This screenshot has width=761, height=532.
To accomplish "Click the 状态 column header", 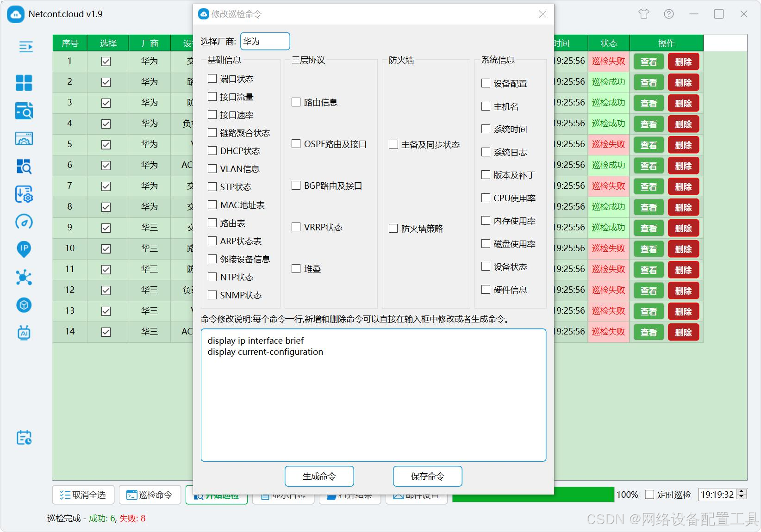I will pyautogui.click(x=609, y=43).
